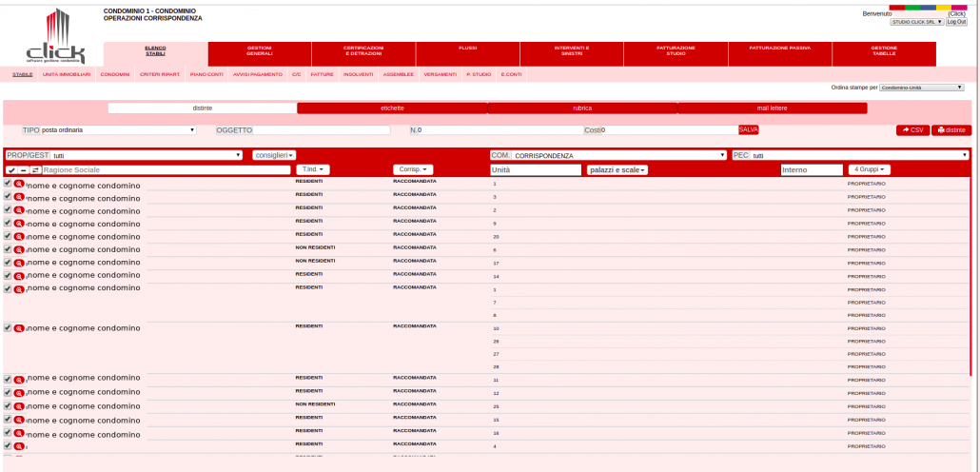
Task: Pick the yellow theme color swatch
Action: [944, 8]
